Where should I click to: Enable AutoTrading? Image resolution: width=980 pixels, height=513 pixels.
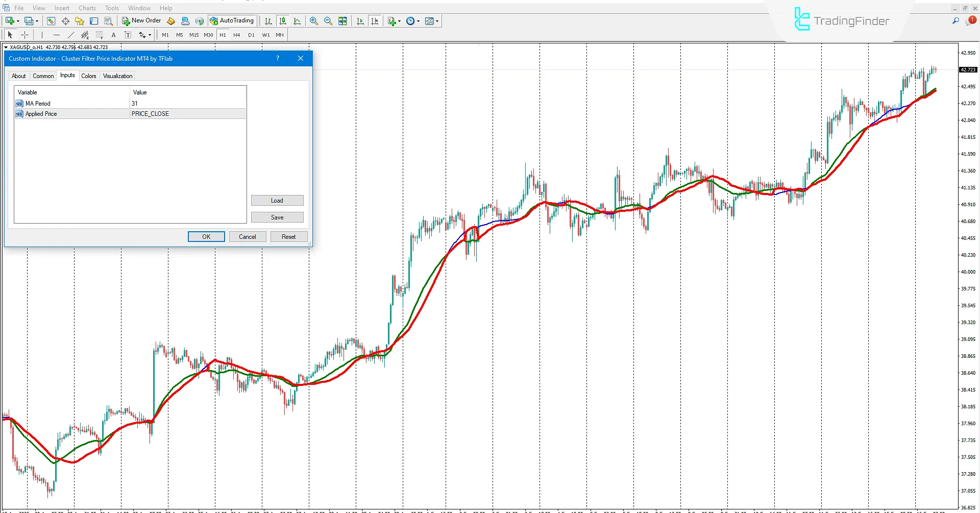[x=232, y=20]
